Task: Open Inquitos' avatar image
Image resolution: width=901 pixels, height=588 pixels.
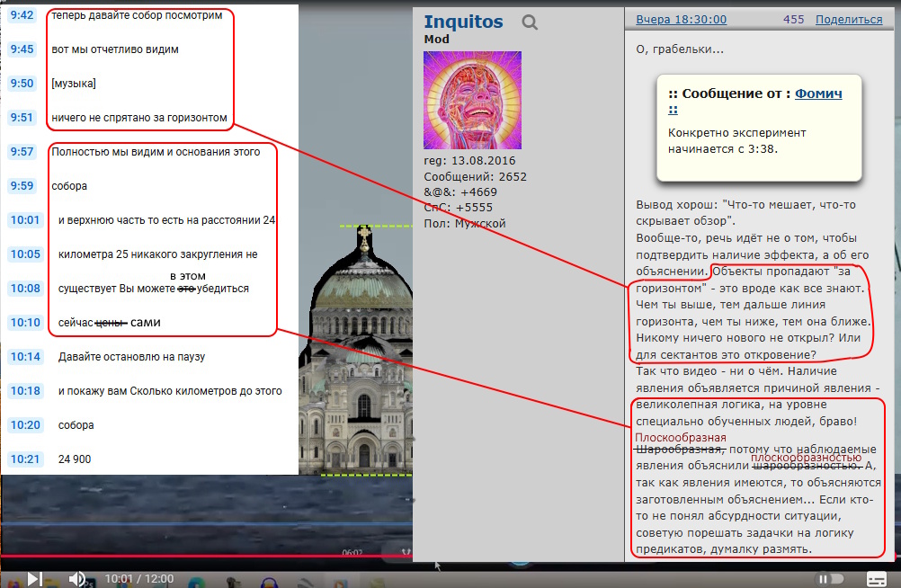Action: coord(472,100)
